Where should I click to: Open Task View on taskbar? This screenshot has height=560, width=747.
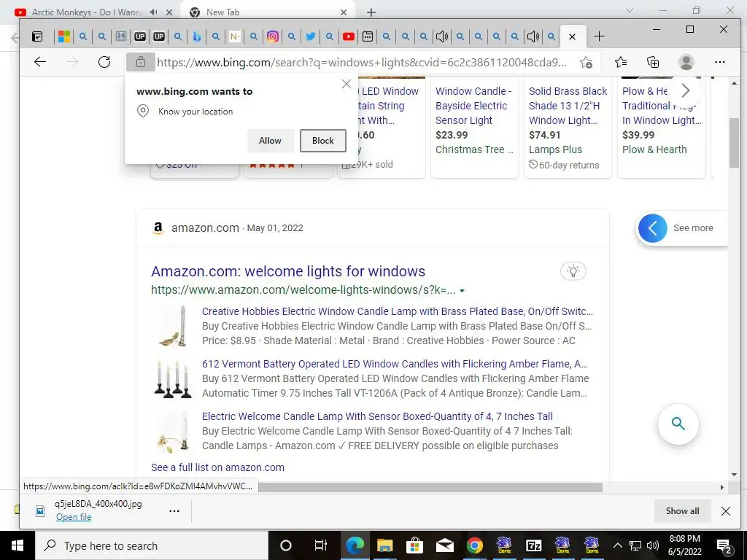(321, 545)
